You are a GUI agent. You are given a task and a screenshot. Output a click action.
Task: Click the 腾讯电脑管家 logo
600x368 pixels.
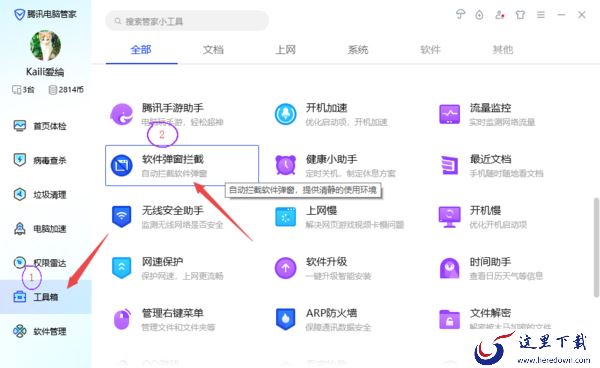coord(45,15)
